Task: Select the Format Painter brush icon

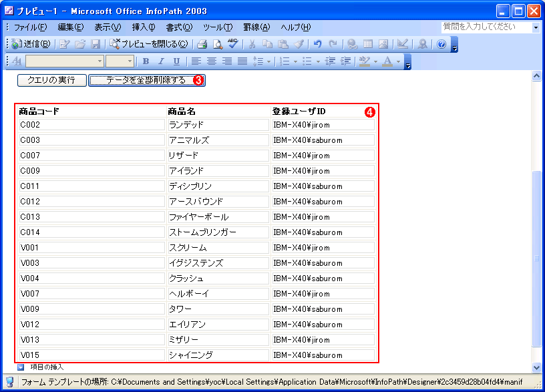Action: (299, 44)
